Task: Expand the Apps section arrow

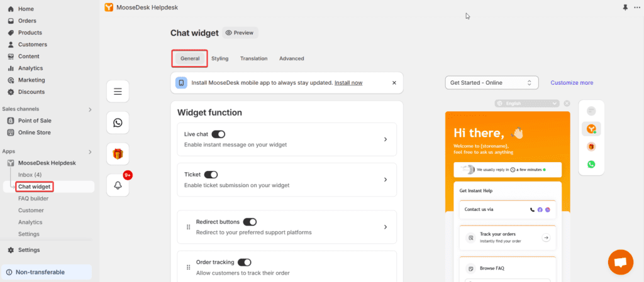Action: [90, 151]
